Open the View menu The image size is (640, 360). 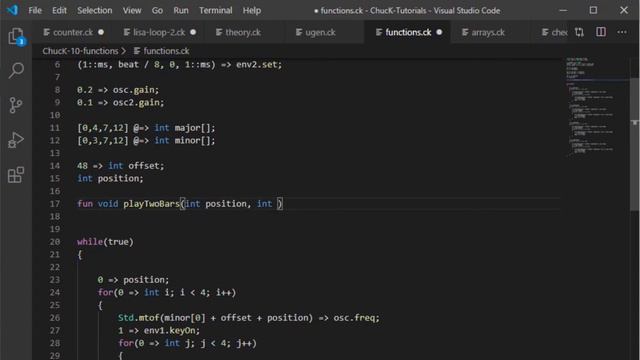click(x=132, y=10)
